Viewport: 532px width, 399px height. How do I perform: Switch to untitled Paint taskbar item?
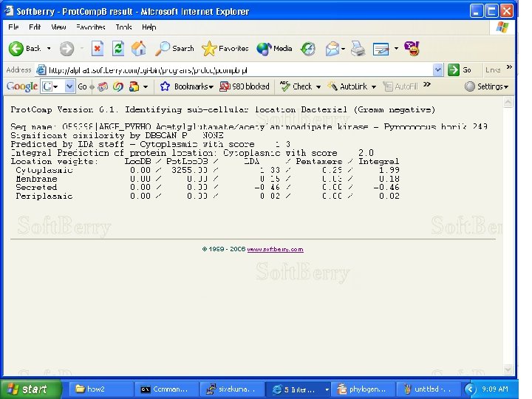click(428, 389)
